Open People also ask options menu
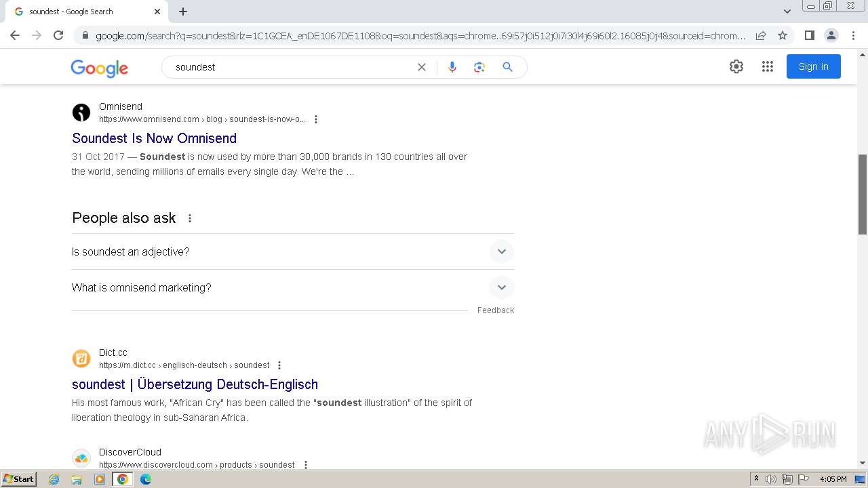This screenshot has height=488, width=868. (190, 218)
